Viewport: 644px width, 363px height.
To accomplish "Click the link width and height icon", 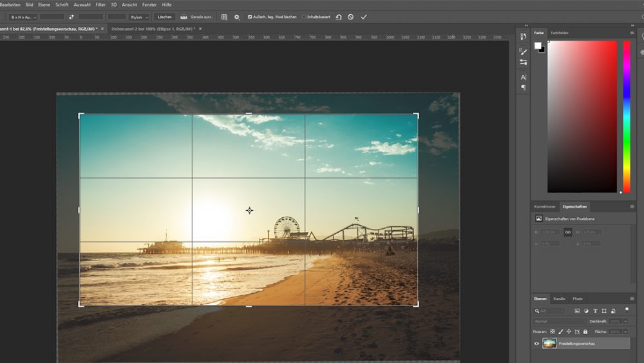I will [x=567, y=232].
